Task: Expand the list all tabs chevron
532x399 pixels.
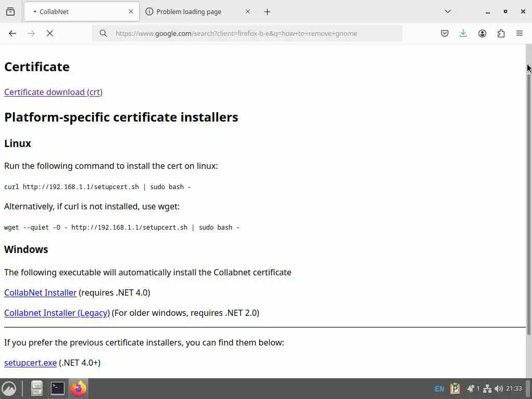Action: [x=448, y=11]
